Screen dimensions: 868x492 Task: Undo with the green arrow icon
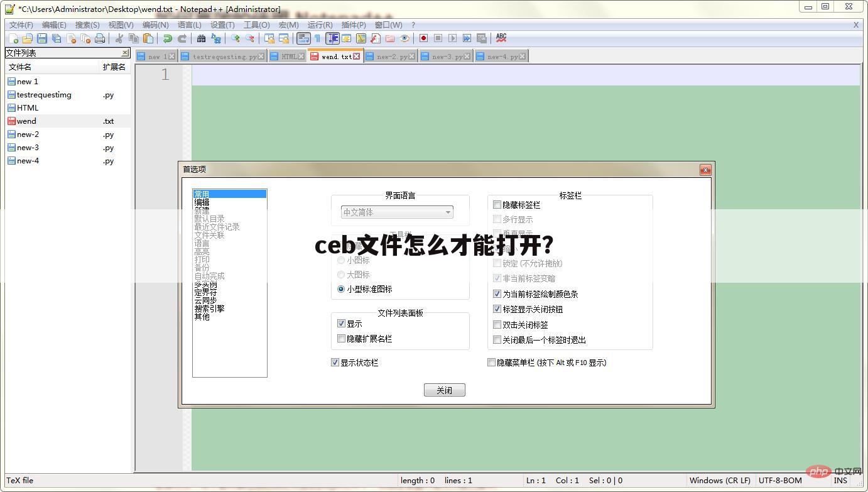coord(167,38)
